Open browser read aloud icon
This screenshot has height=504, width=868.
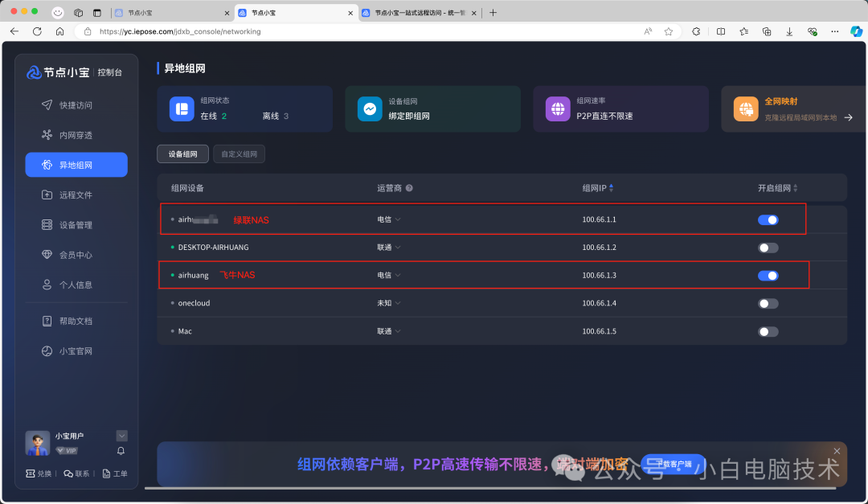pos(648,31)
